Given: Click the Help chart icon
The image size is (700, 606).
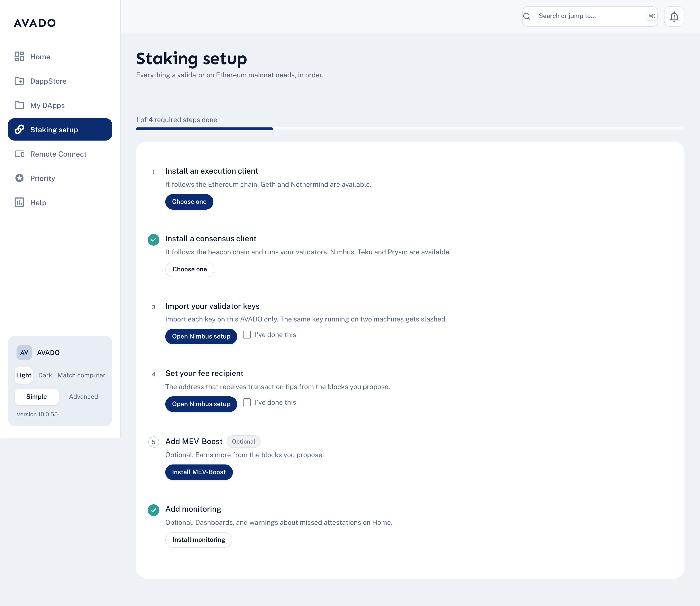Looking at the screenshot, I should click(x=19, y=203).
